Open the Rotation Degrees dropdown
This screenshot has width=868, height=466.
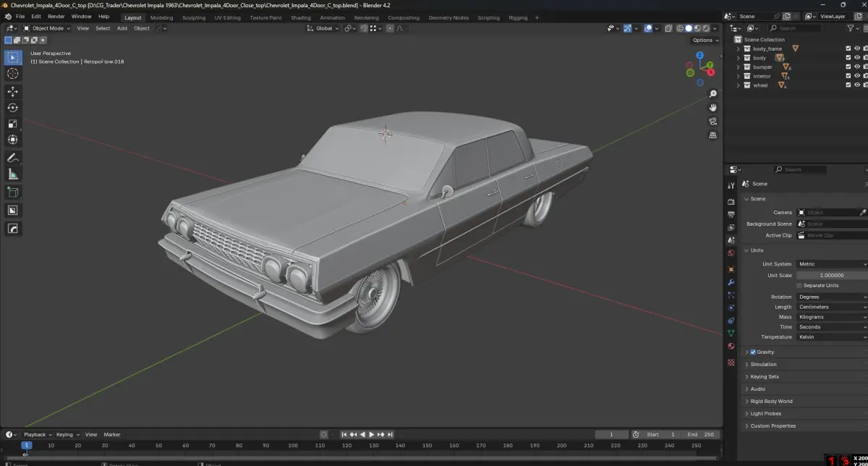832,297
